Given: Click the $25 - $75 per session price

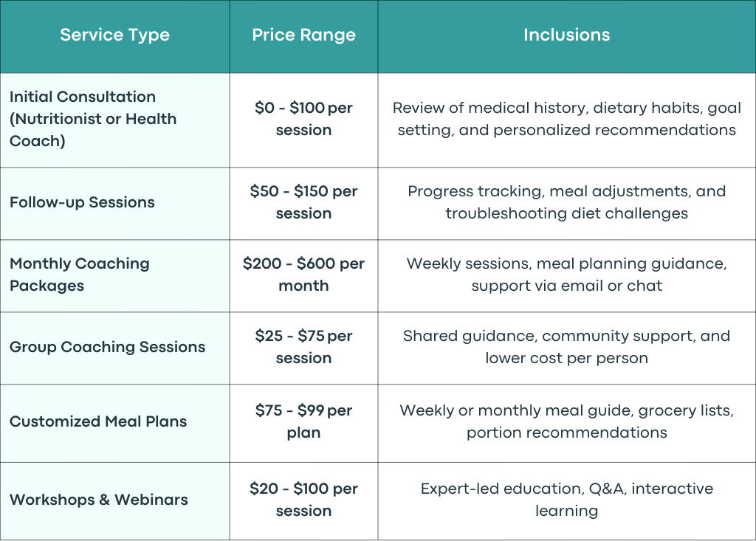Looking at the screenshot, I should pos(303,347).
